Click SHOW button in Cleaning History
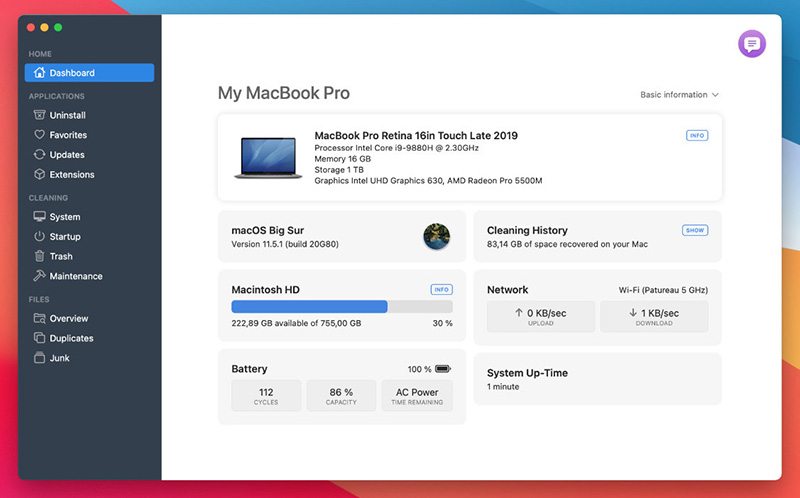800x498 pixels. click(x=695, y=230)
